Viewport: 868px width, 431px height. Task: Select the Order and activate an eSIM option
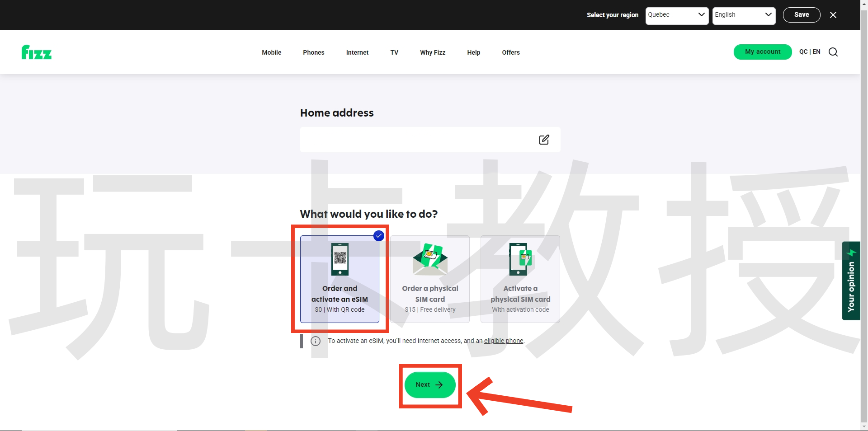coord(340,279)
